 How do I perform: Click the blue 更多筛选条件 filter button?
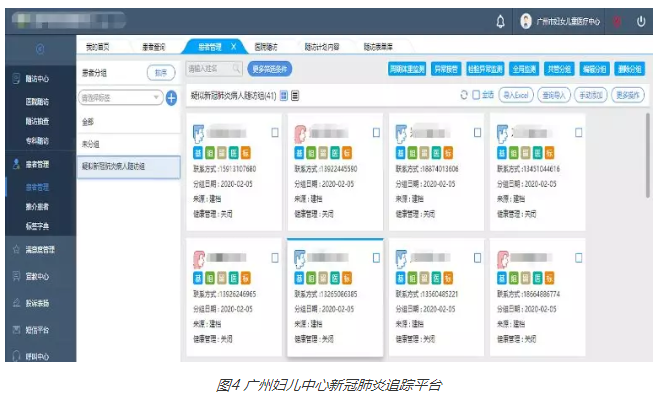pos(269,69)
